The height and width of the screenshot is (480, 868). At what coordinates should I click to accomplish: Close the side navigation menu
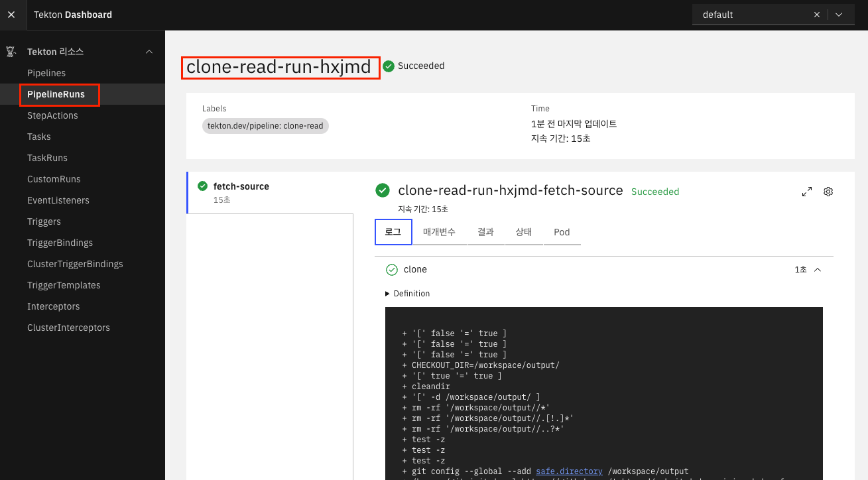[x=11, y=15]
